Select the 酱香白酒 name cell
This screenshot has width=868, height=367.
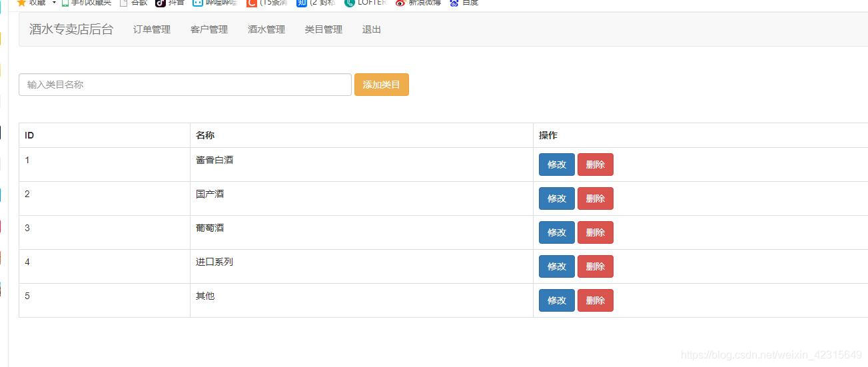[362, 165]
